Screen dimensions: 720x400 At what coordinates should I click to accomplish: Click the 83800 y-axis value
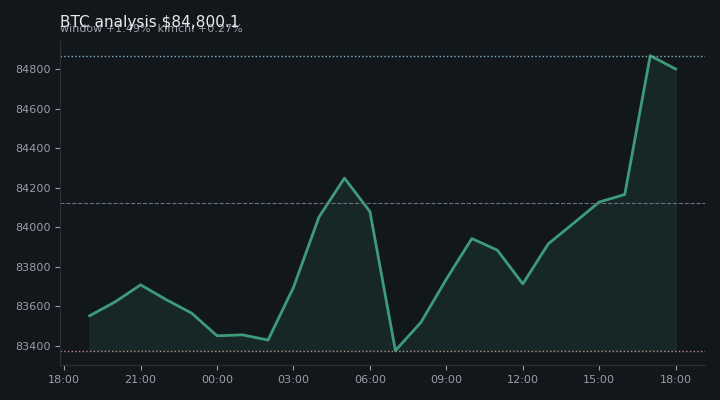(33, 267)
